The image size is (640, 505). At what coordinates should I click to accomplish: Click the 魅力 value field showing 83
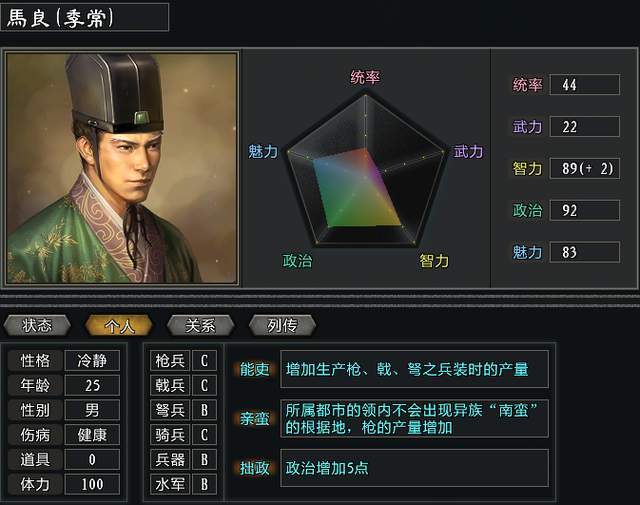(x=584, y=253)
